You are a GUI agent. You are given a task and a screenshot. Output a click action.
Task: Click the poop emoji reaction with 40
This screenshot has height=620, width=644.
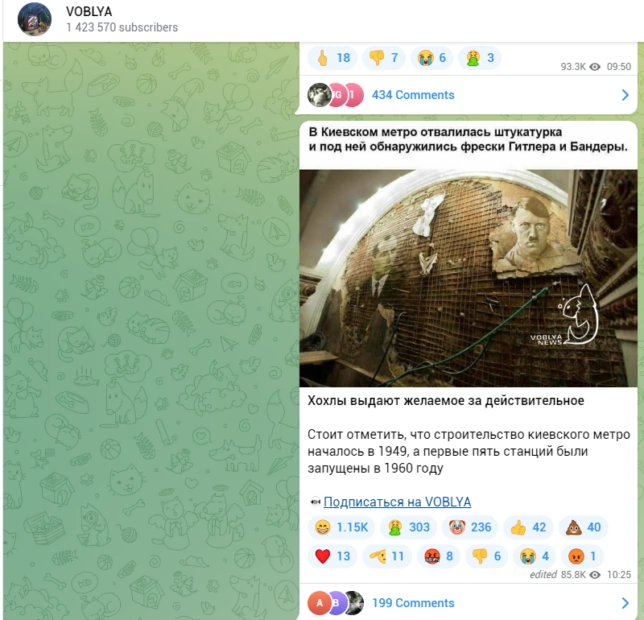pos(583,527)
